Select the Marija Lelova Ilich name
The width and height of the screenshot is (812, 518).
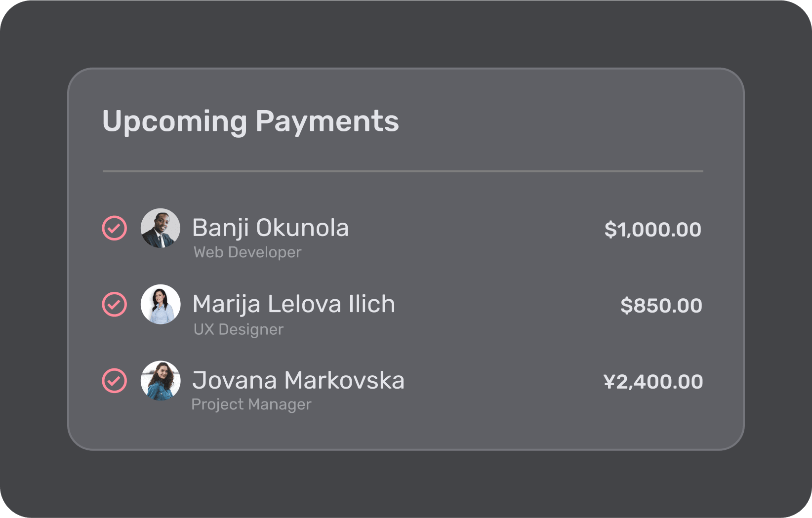click(x=294, y=305)
